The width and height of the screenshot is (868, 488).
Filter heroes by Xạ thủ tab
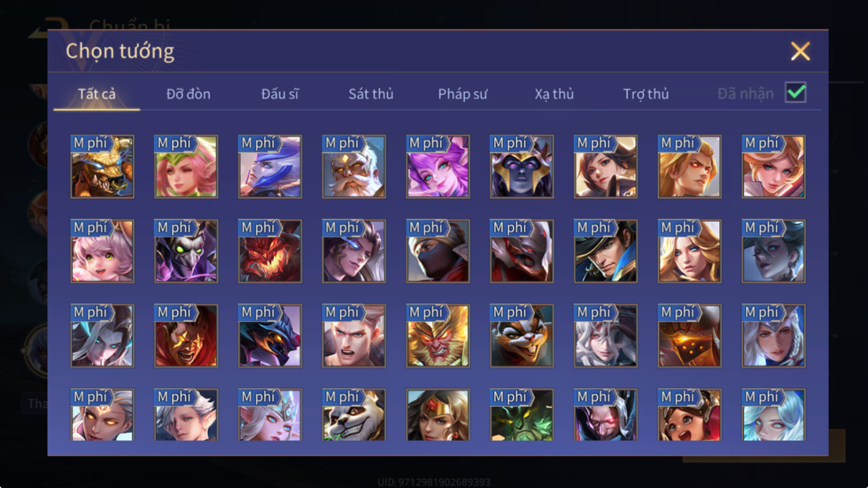554,94
